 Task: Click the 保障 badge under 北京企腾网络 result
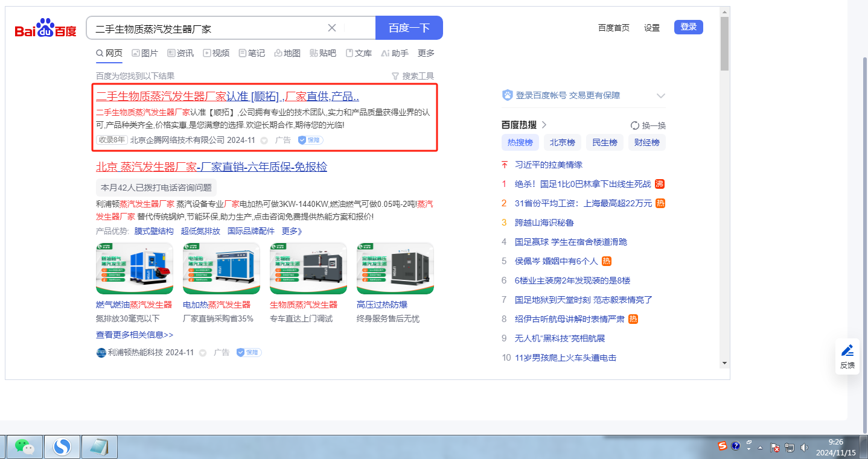311,140
